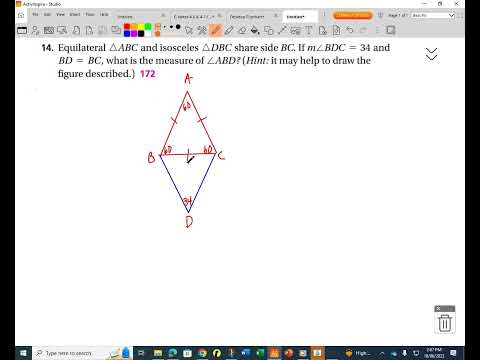Click the Home dashboard icon
The image size is (480, 360).
click(x=21, y=15)
